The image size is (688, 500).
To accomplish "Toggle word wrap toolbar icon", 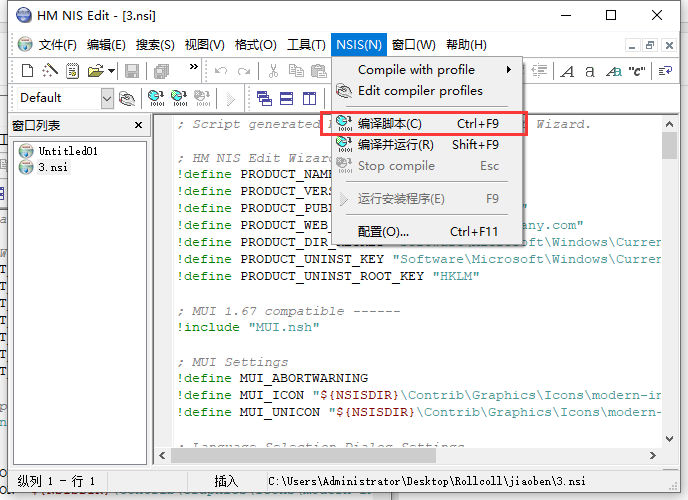I will tap(665, 71).
